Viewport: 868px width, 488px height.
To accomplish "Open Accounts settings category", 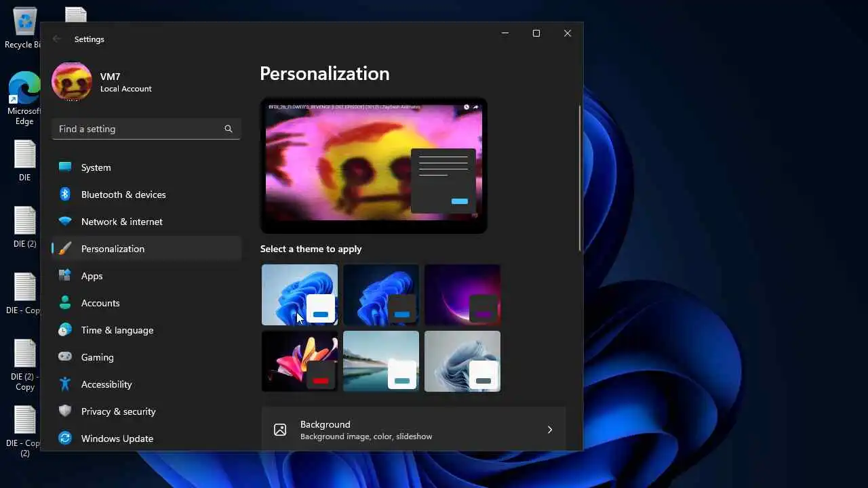I will [146, 303].
